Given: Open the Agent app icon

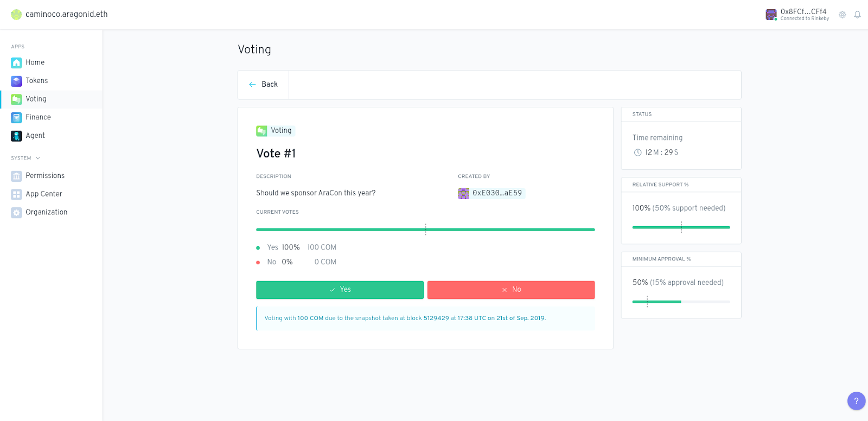Looking at the screenshot, I should pyautogui.click(x=16, y=136).
